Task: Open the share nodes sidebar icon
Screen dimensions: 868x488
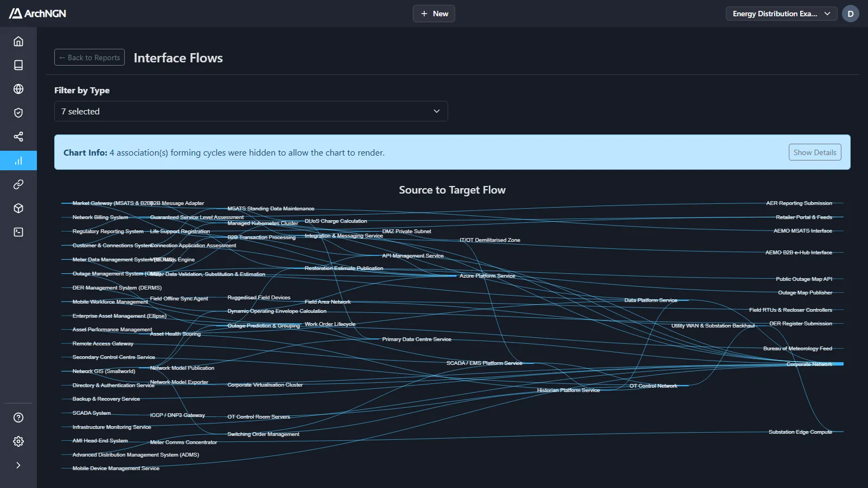Action: (18, 137)
